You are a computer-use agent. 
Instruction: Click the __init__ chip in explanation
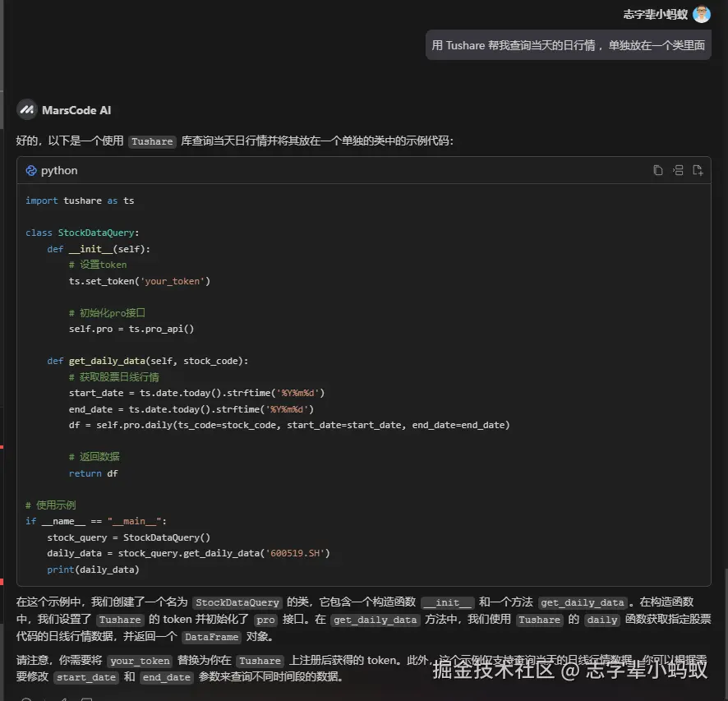[448, 602]
